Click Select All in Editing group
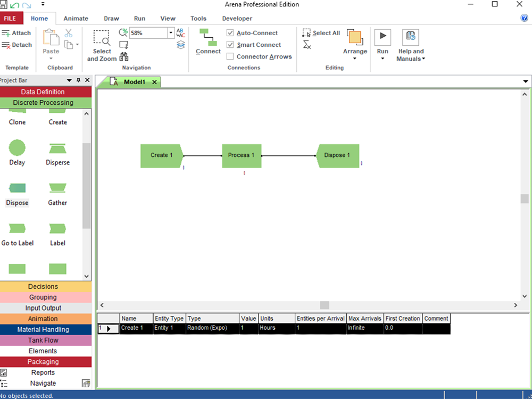This screenshot has width=532, height=399. (x=321, y=33)
